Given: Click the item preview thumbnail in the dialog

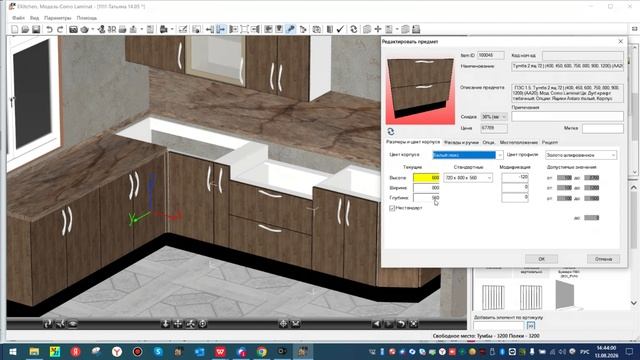Looking at the screenshot, I should 420,91.
